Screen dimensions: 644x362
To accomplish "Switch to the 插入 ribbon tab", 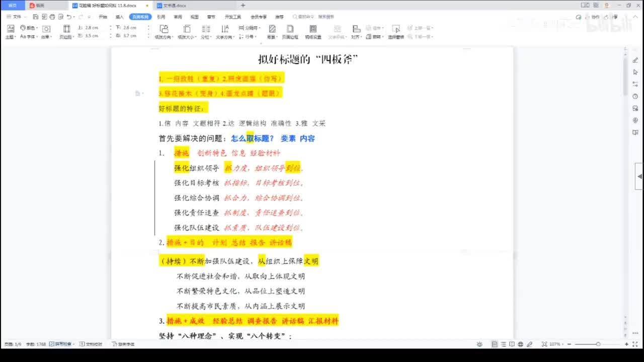I will [120, 17].
